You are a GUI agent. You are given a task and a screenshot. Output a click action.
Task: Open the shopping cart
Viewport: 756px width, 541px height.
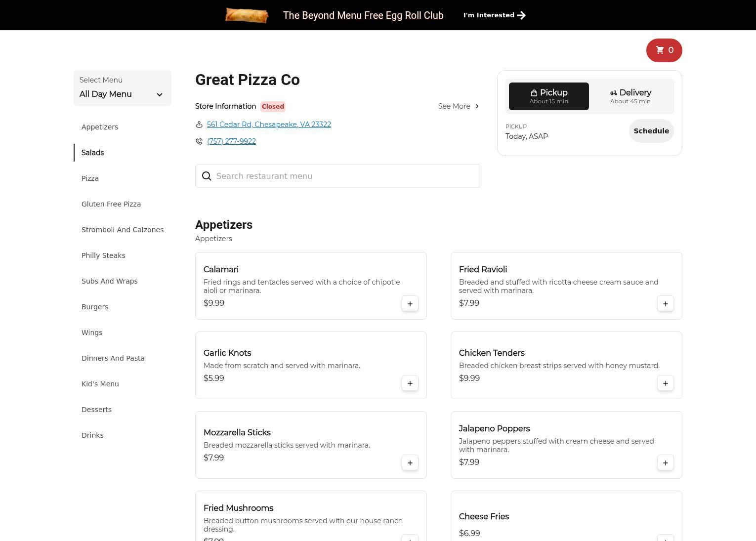coord(664,50)
